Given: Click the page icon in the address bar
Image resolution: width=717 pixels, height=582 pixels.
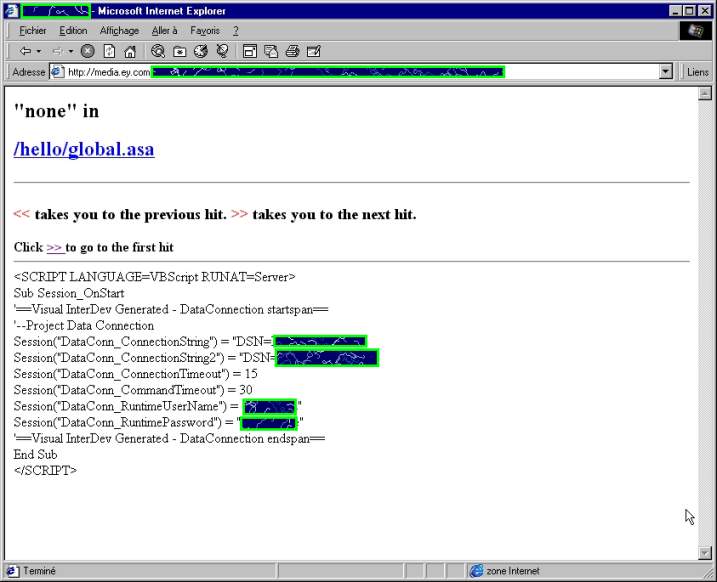Looking at the screenshot, I should (57, 72).
